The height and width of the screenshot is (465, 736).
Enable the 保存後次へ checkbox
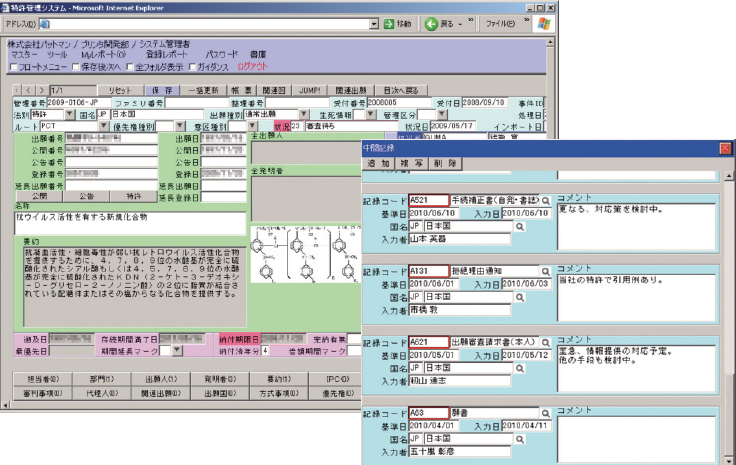(76, 67)
